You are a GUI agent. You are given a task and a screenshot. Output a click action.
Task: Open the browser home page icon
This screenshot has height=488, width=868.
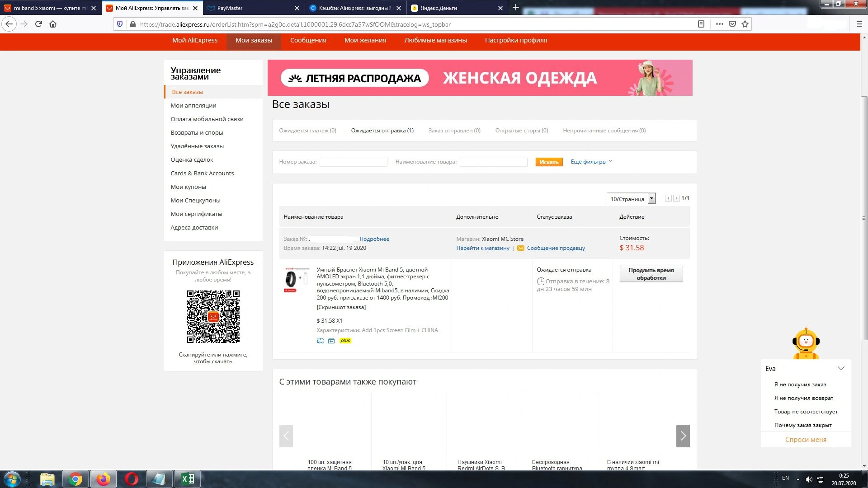(x=53, y=24)
